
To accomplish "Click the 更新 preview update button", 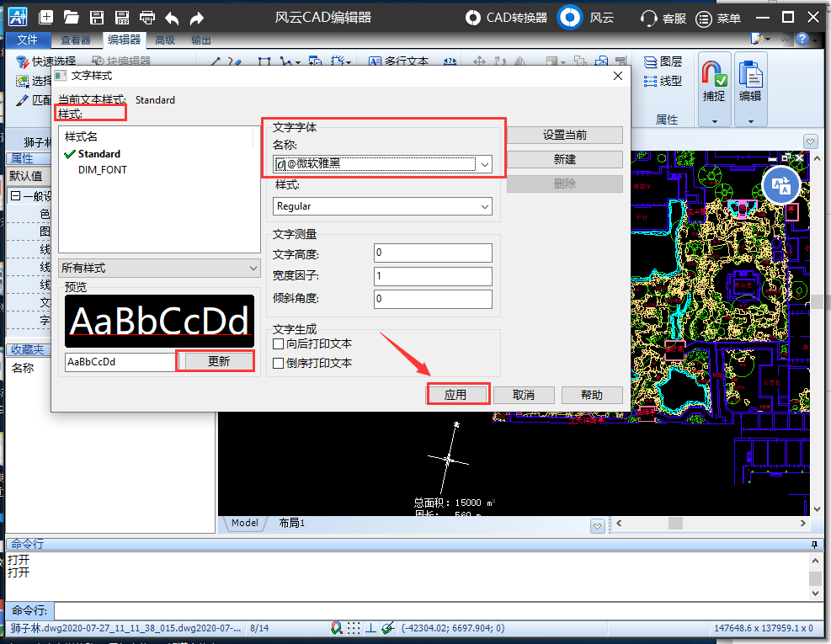I will [x=218, y=361].
